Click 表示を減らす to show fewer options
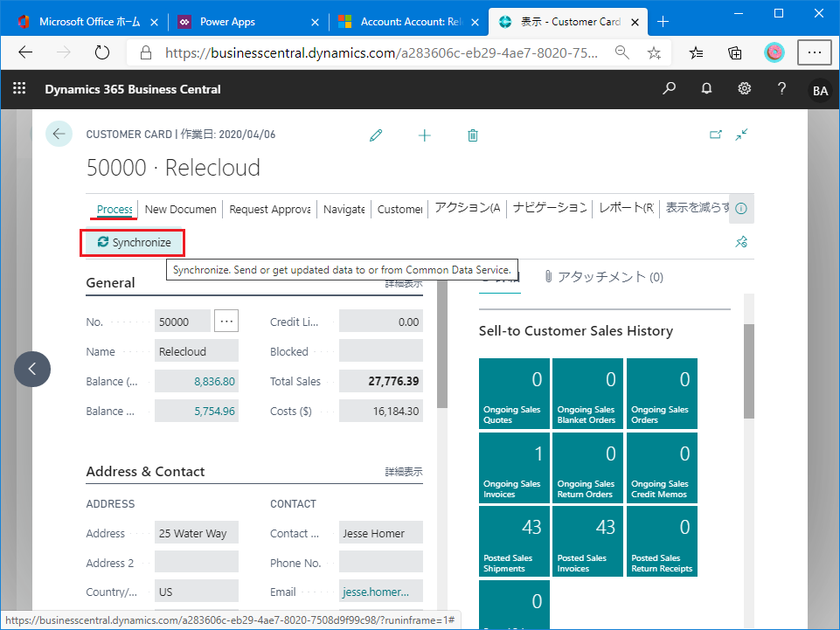Image resolution: width=840 pixels, height=630 pixels. click(x=698, y=208)
